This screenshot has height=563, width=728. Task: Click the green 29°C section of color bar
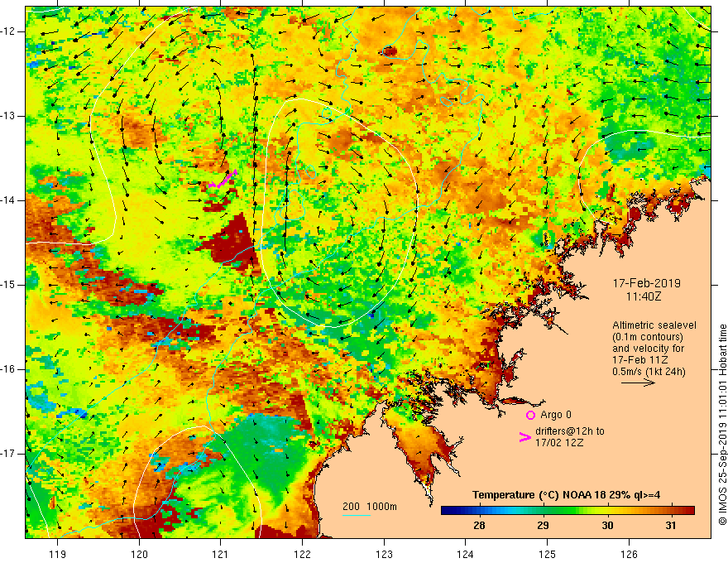pyautogui.click(x=544, y=511)
